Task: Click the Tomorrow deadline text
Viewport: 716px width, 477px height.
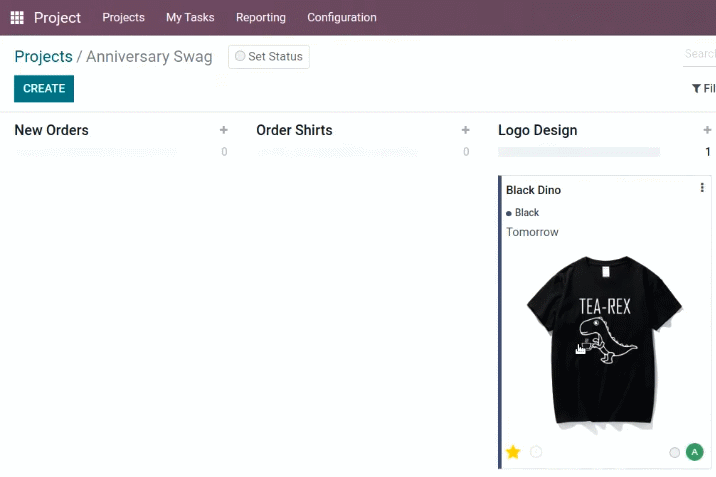Action: tap(532, 232)
